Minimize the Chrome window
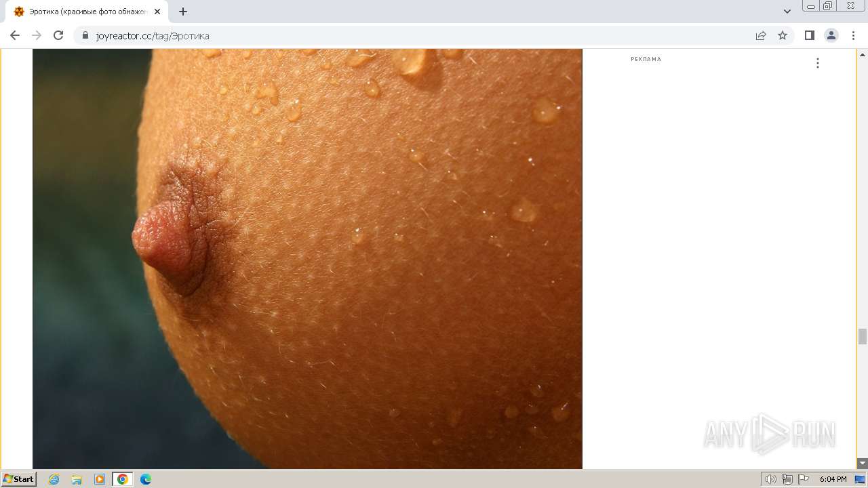Image resolution: width=868 pixels, height=488 pixels. tap(811, 6)
